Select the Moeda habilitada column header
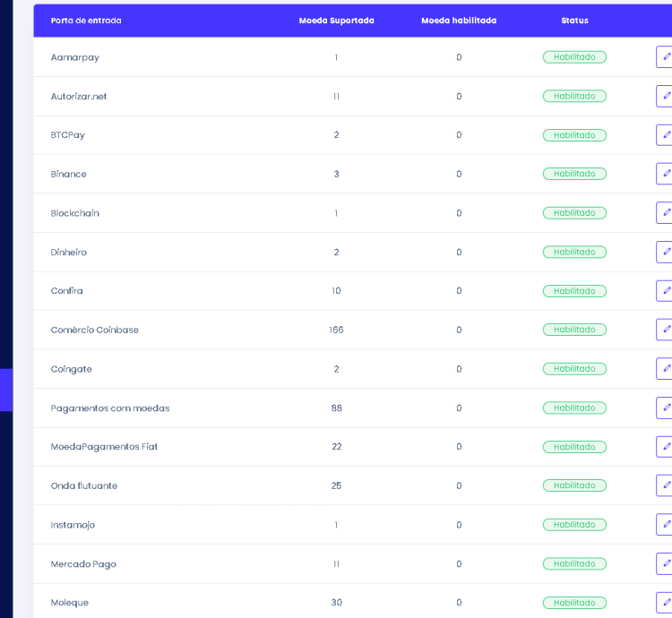 tap(459, 21)
